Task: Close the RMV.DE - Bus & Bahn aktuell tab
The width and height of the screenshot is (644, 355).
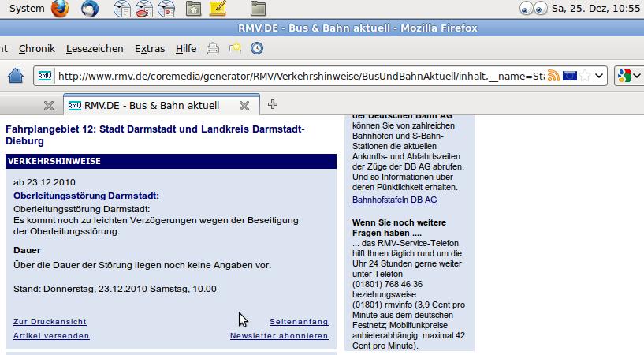Action: 244,105
